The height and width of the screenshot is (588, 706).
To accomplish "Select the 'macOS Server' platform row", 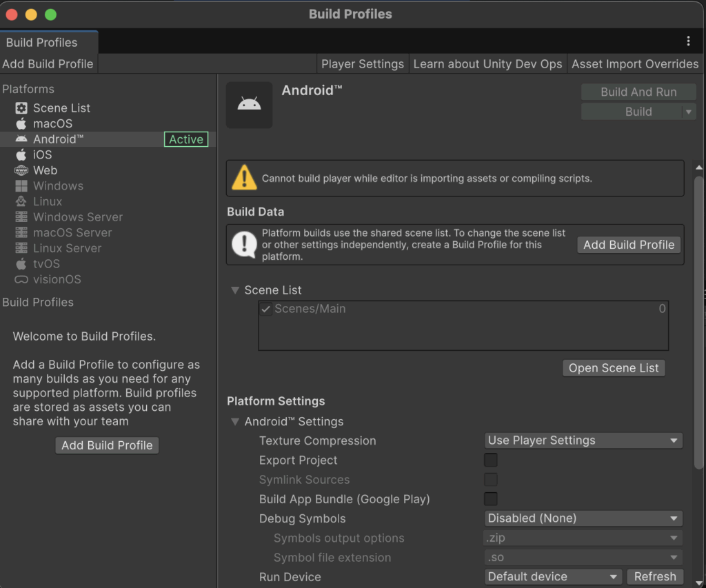I will tap(108, 233).
